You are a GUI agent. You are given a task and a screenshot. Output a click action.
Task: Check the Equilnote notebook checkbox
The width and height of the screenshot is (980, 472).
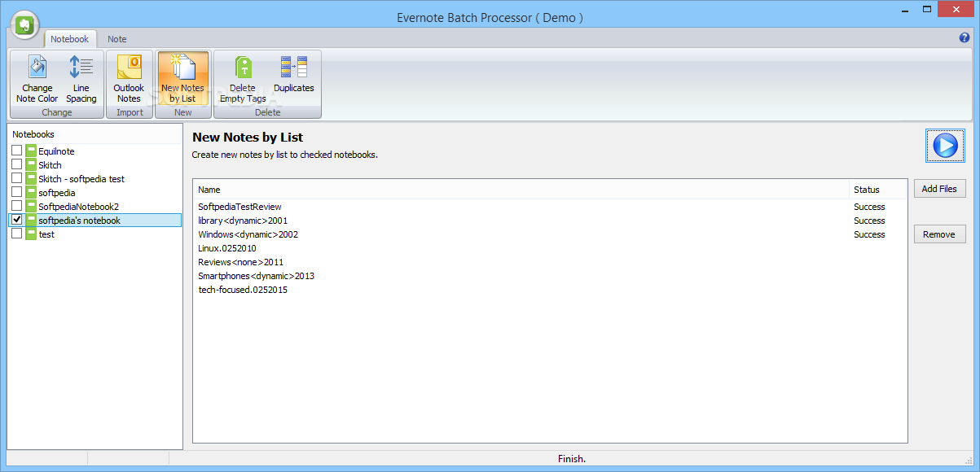(17, 151)
